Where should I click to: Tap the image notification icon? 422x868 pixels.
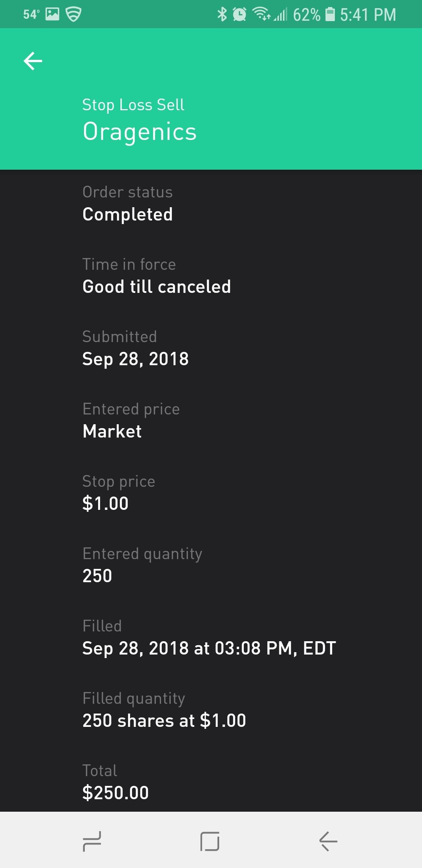click(52, 14)
